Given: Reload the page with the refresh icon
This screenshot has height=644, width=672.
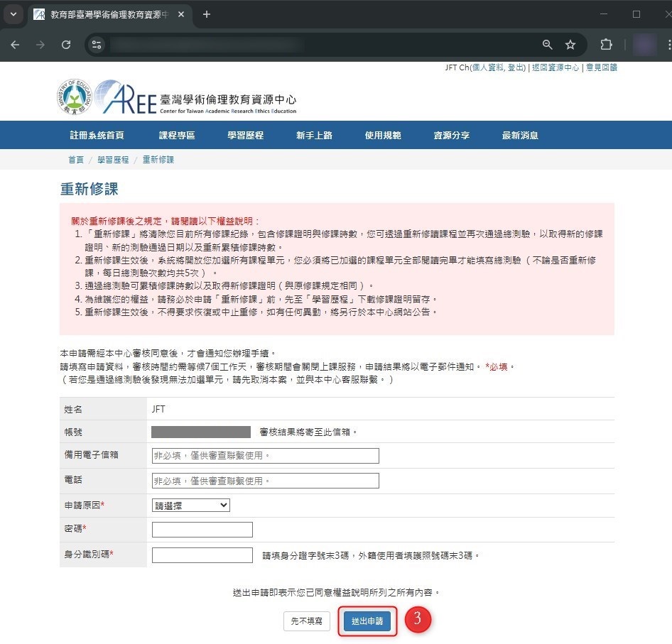Looking at the screenshot, I should pos(66,45).
